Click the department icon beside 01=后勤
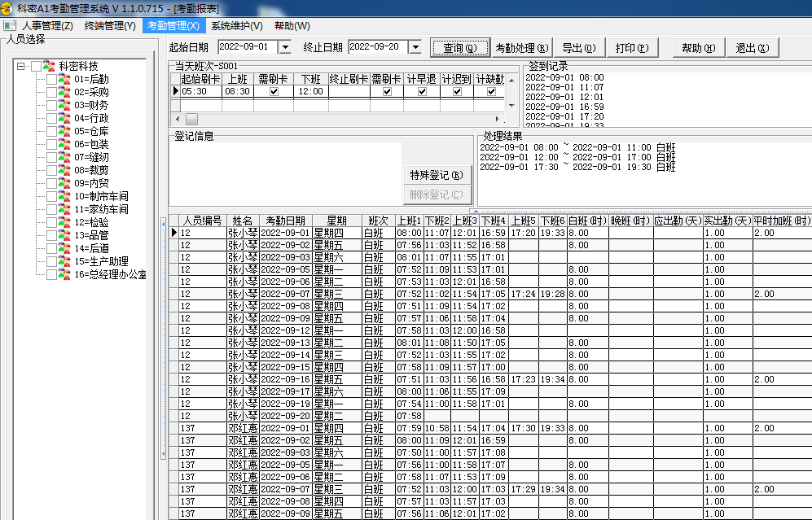Screen dimensions: 812x520 pyautogui.click(x=64, y=79)
